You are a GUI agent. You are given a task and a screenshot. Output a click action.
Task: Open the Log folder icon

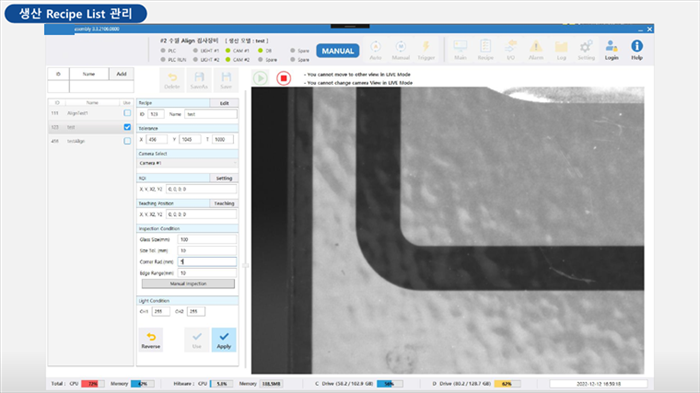561,50
